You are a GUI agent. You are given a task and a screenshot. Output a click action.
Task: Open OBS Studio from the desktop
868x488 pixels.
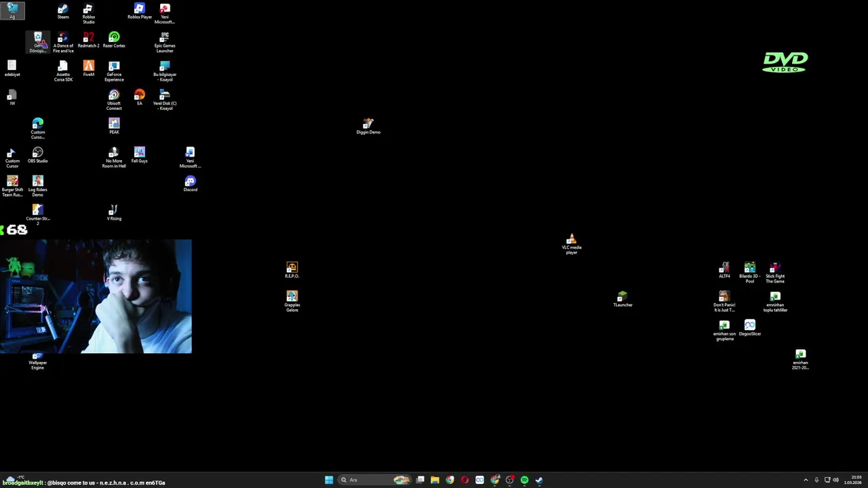coord(38,155)
